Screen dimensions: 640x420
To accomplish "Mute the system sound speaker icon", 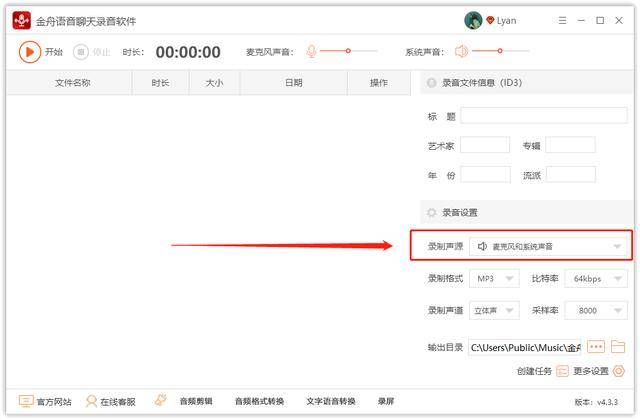I will [461, 51].
